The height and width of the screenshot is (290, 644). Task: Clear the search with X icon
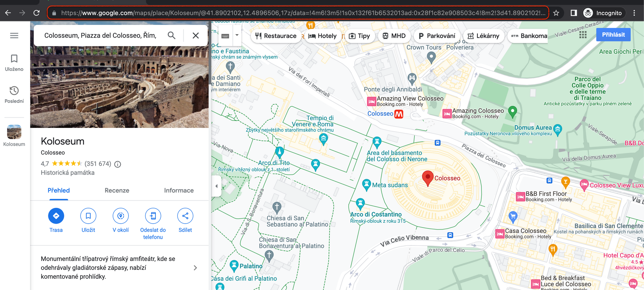point(196,35)
